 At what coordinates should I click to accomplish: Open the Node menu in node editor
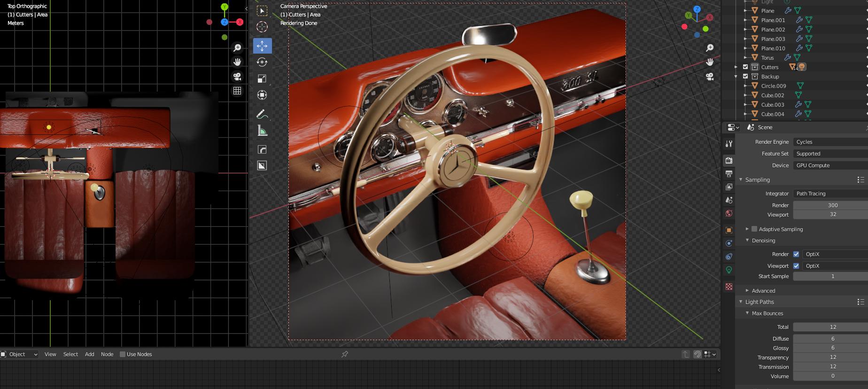pos(107,354)
